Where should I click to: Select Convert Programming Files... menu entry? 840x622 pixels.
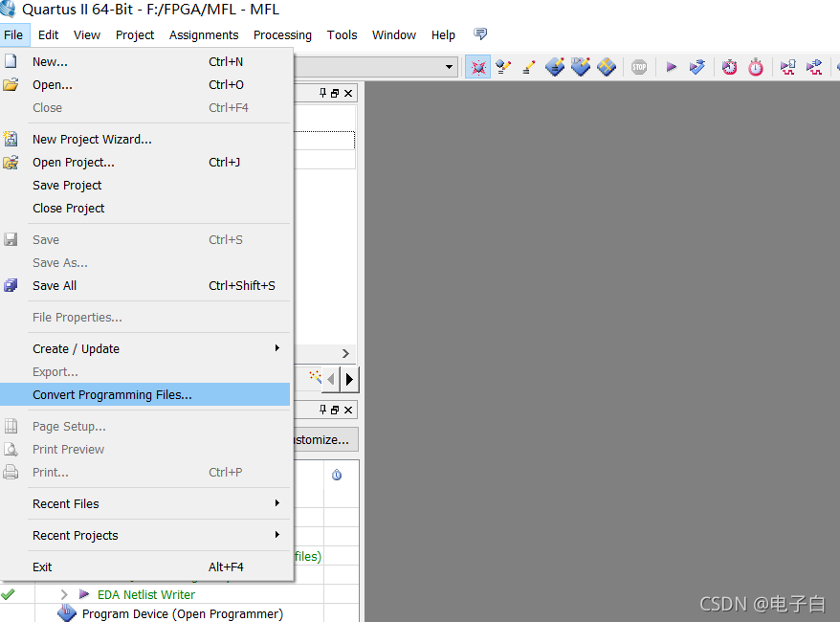145,394
